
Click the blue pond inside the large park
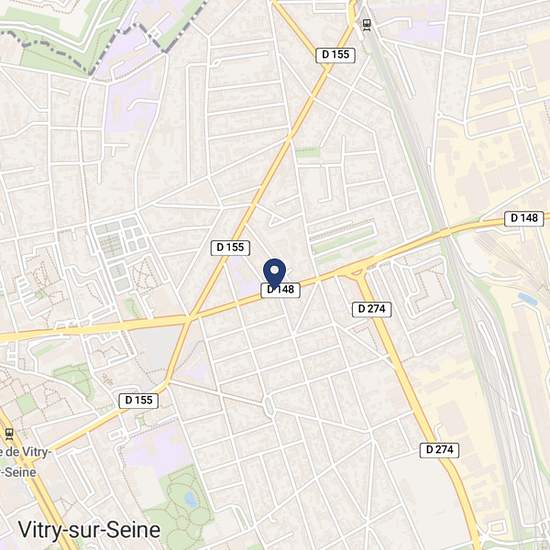pos(191,499)
